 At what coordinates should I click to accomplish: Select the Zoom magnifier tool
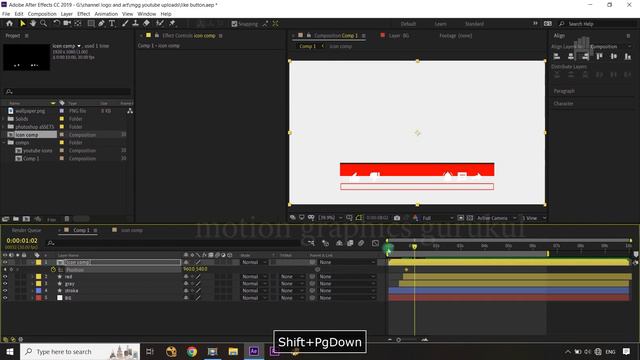tap(43, 24)
